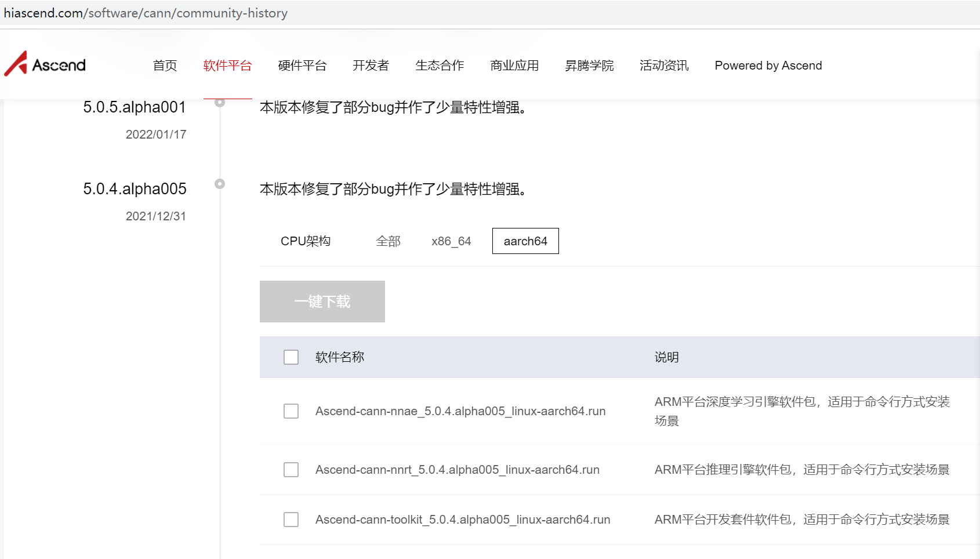
Task: Check the select-all box beside 软件名称
Action: click(291, 357)
